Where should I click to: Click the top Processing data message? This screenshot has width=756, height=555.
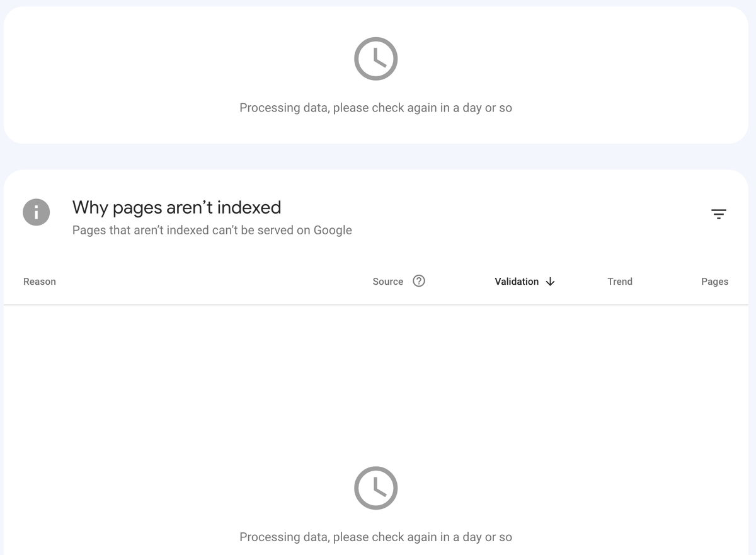pyautogui.click(x=376, y=108)
